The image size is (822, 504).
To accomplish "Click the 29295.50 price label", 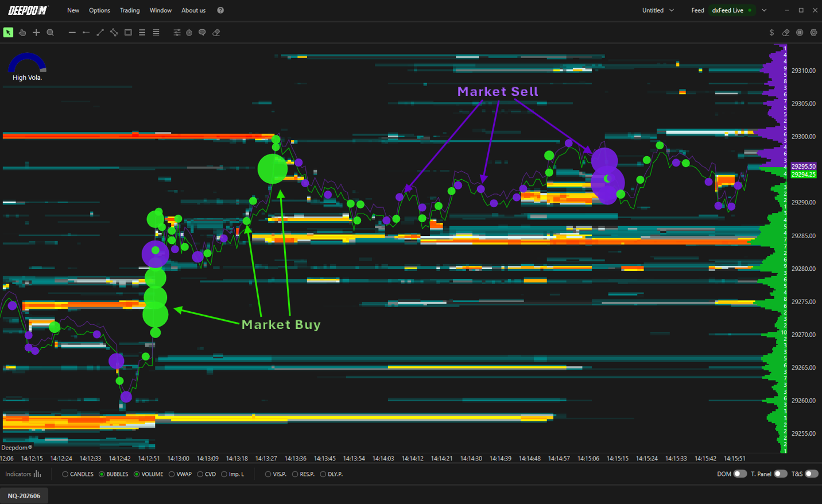I will [x=804, y=166].
